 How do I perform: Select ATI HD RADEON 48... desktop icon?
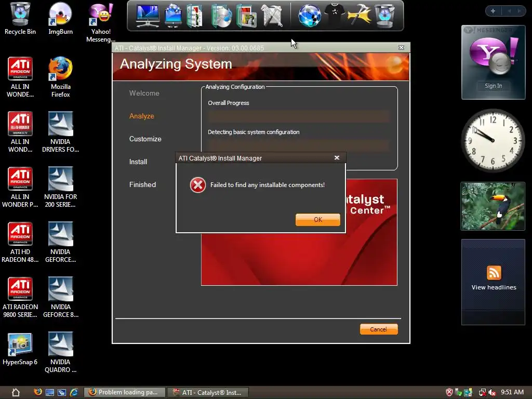(20, 242)
